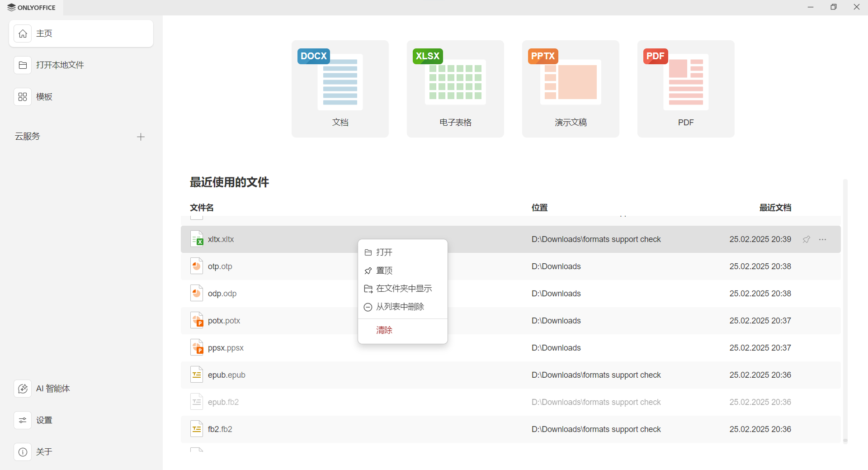Image resolution: width=868 pixels, height=470 pixels.
Task: Switch to 模板 in the sidebar
Action: click(44, 96)
